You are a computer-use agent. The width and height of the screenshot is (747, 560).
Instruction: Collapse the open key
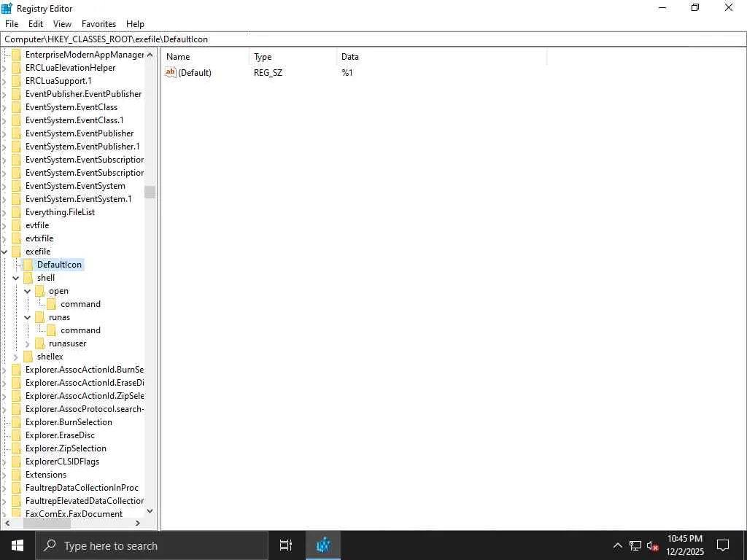28,291
